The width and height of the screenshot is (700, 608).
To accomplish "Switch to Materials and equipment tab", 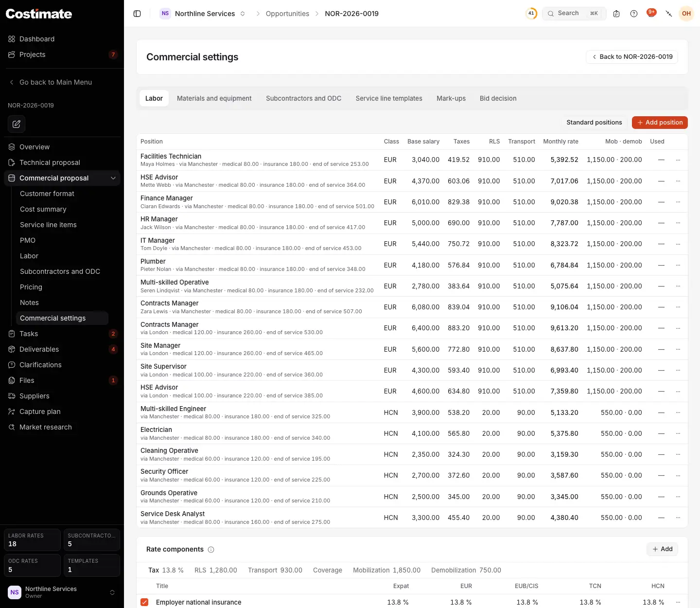I will coord(214,98).
